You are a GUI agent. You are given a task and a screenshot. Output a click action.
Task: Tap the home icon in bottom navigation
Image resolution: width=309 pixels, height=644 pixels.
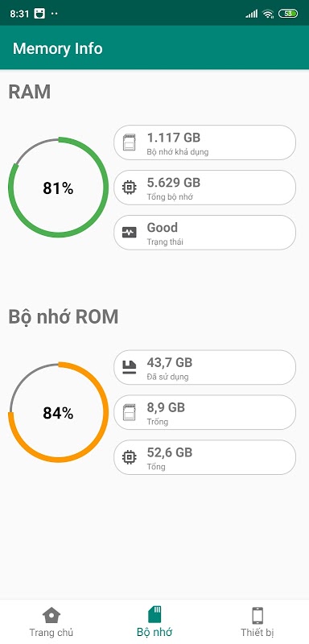(51, 615)
